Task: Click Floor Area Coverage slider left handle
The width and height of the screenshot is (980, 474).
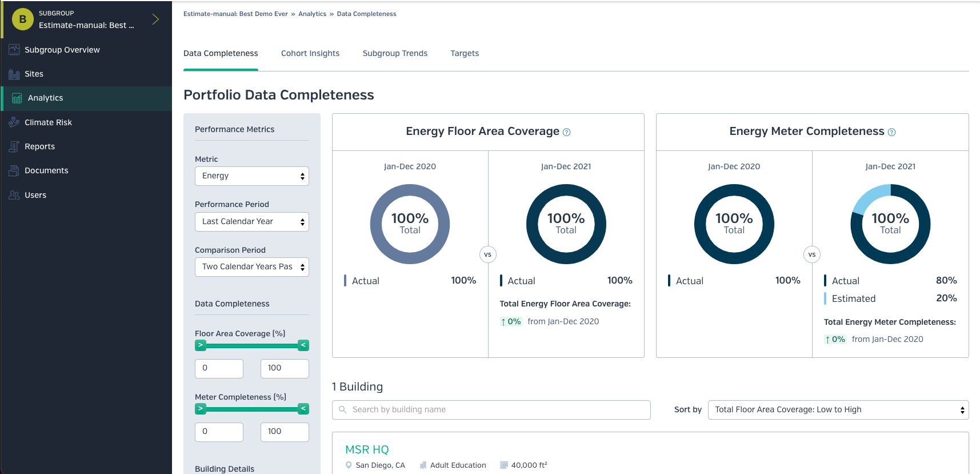Action: pos(201,345)
